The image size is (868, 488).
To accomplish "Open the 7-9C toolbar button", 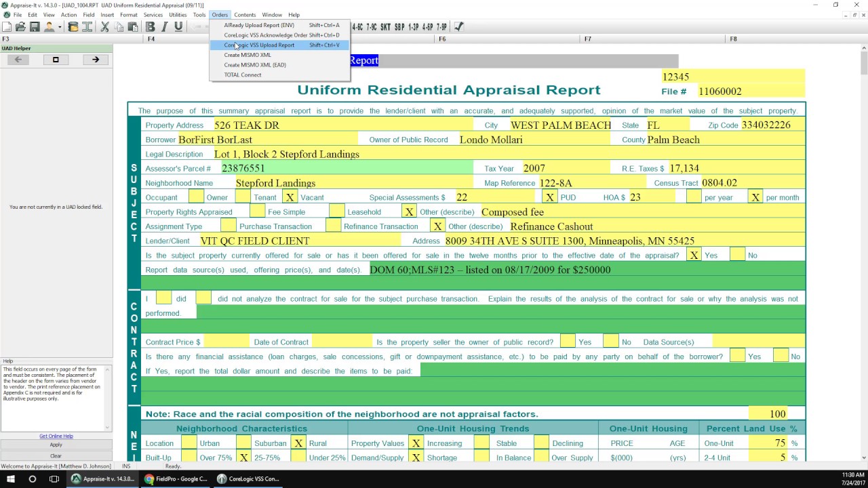I will coord(372,27).
